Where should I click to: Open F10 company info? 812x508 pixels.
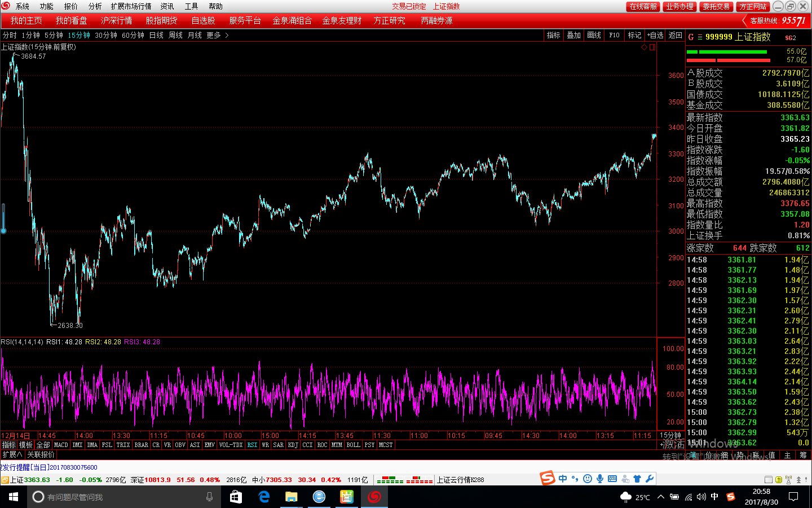tap(615, 35)
